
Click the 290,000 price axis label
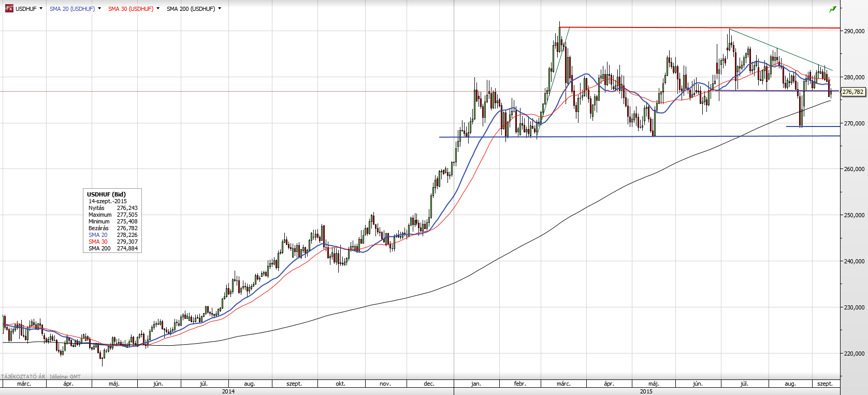(854, 31)
